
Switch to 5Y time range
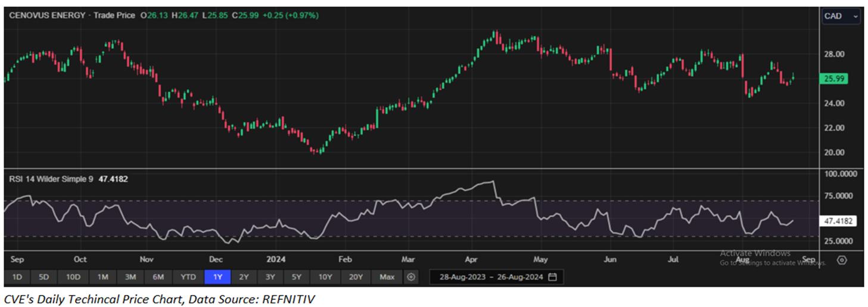(x=296, y=277)
